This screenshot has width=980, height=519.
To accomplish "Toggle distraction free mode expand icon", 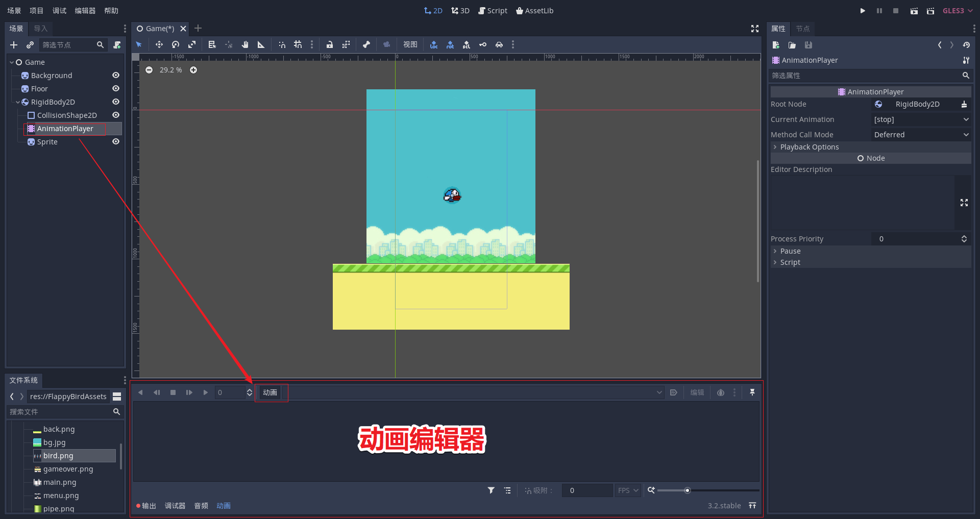I will [755, 29].
